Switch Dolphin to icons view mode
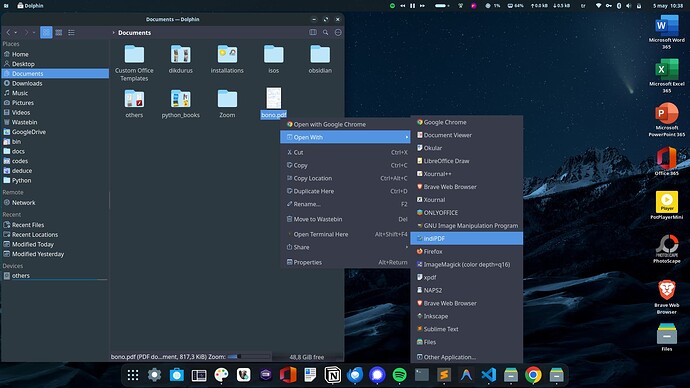This screenshot has height=388, width=690. coord(46,33)
